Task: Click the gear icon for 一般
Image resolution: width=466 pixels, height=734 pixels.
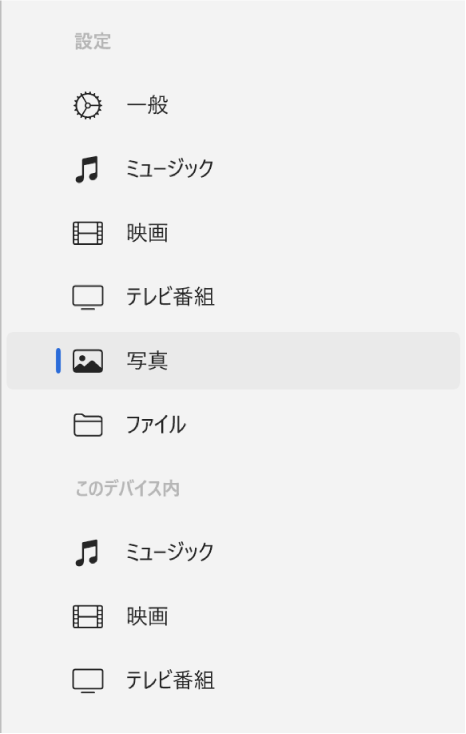Action: click(88, 105)
